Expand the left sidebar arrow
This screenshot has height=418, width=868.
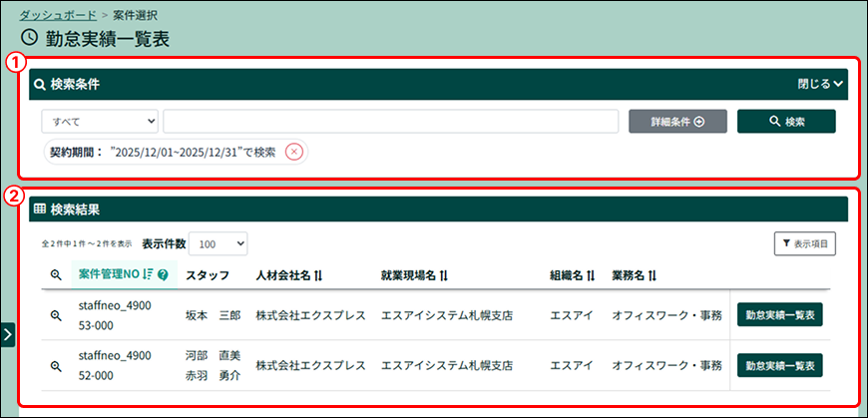[7, 334]
